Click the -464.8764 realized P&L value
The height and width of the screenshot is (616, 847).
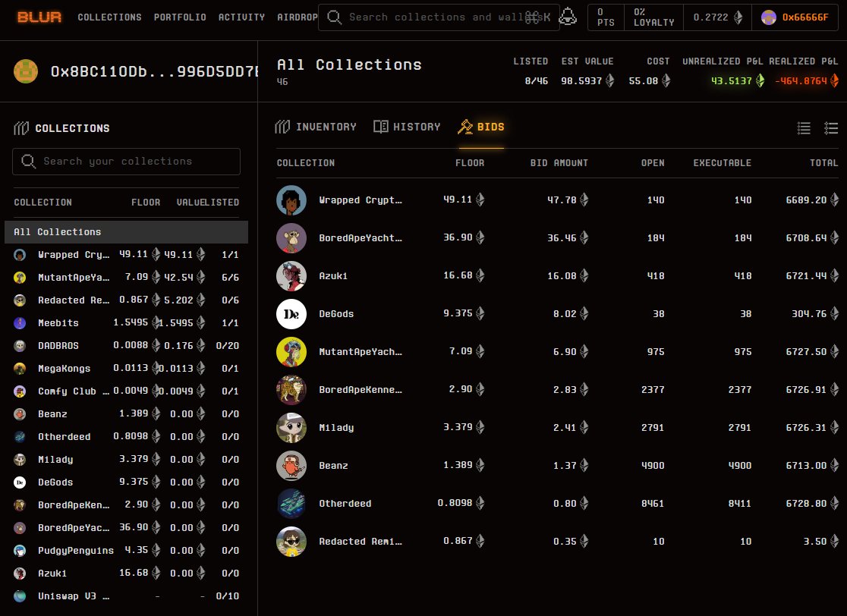[x=801, y=81]
